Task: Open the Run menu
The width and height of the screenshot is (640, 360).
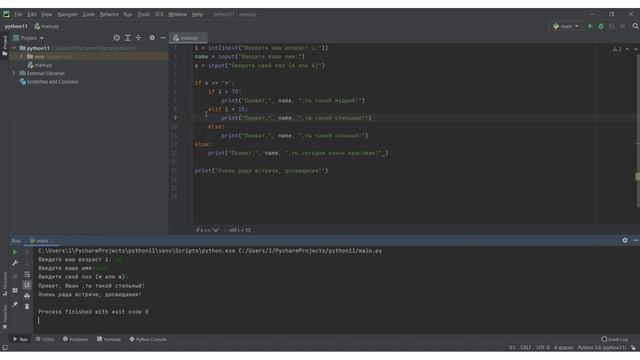Action: point(128,14)
